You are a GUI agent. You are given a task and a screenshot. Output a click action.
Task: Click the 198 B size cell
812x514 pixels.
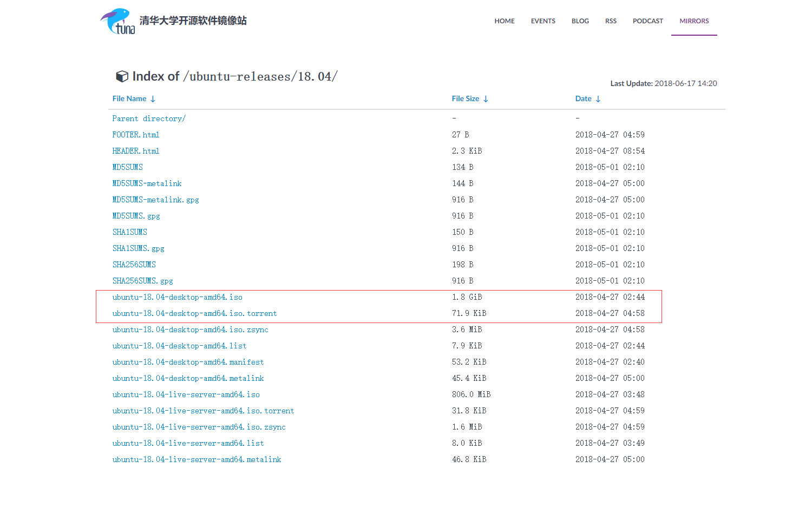[x=462, y=265]
